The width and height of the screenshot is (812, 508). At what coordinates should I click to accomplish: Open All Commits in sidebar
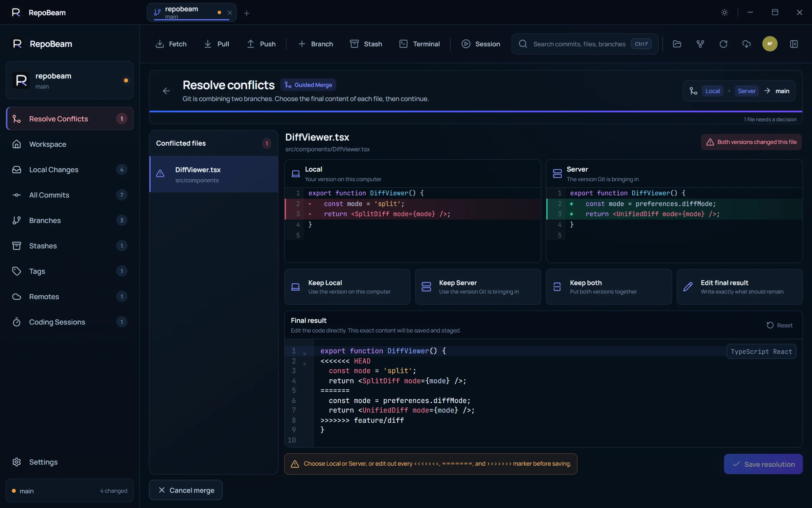70,195
